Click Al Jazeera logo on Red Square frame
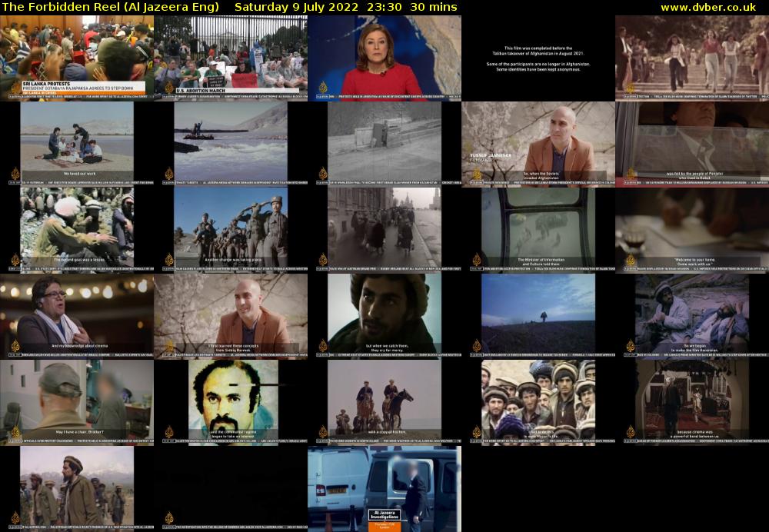 [323, 260]
